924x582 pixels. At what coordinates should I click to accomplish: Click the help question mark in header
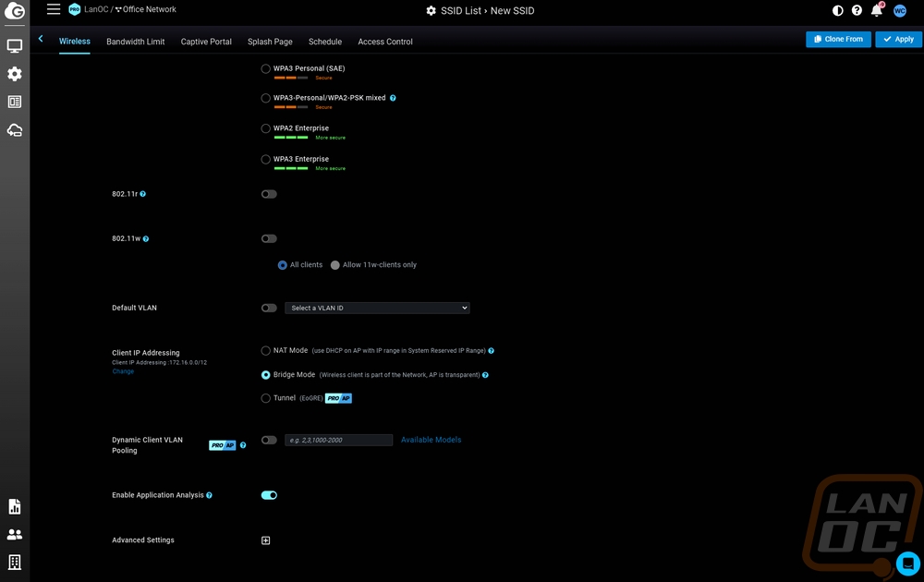[857, 11]
